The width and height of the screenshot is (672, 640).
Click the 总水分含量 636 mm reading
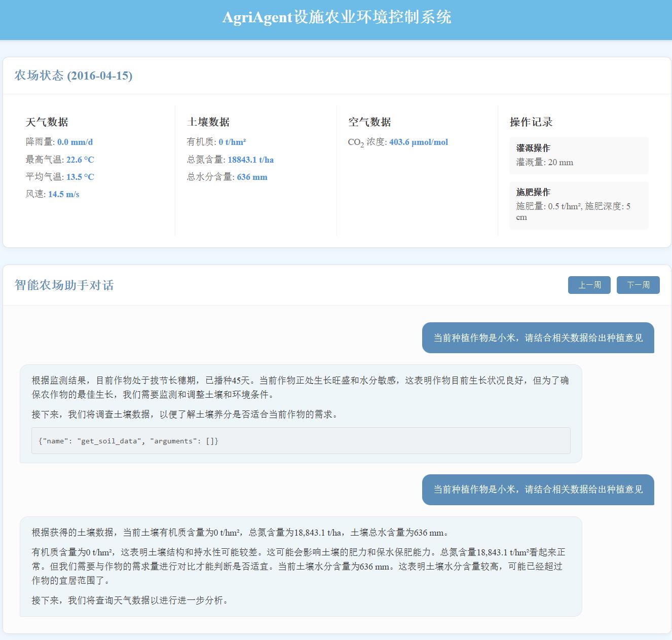[x=252, y=177]
